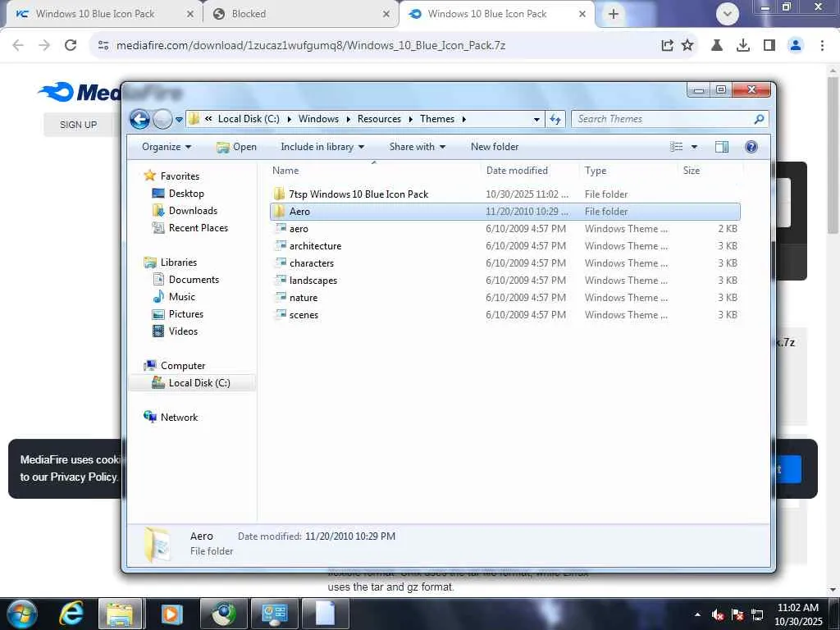
Task: Select 7tsp Windows 10 Blue Icon Pack folder
Action: pos(505,194)
